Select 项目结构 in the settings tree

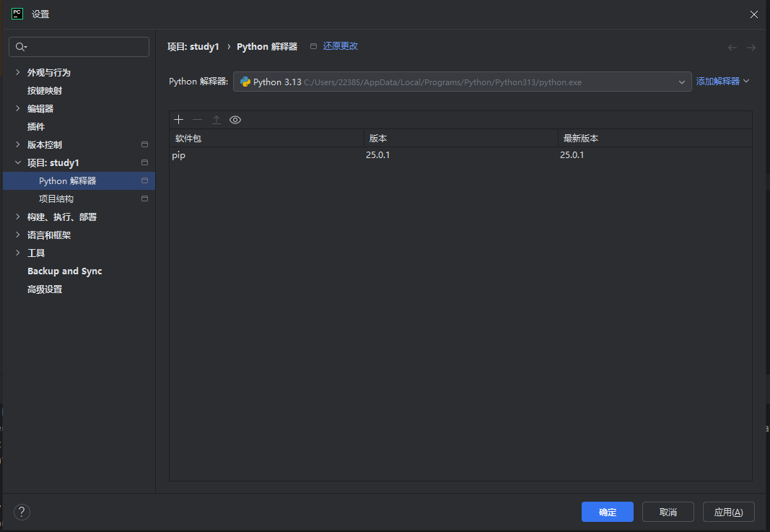[x=56, y=199]
